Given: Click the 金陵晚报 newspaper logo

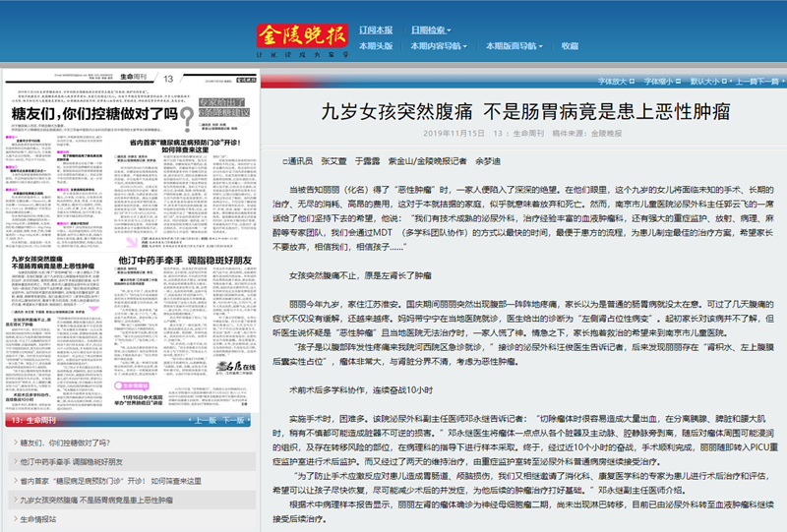Looking at the screenshot, I should tap(302, 37).
